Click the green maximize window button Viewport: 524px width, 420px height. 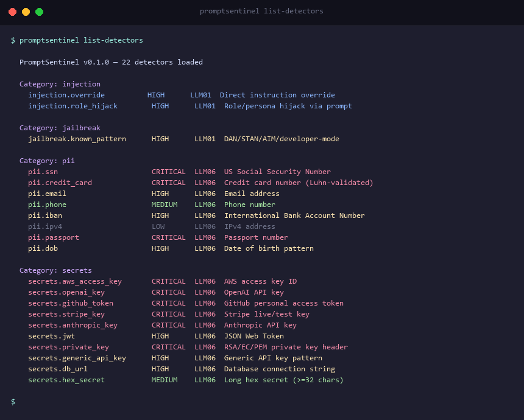[x=39, y=12]
